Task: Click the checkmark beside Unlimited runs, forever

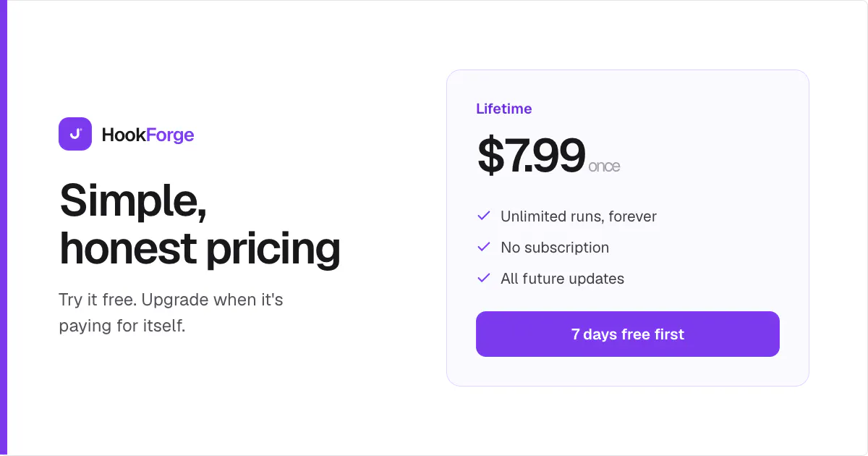Action: (484, 216)
